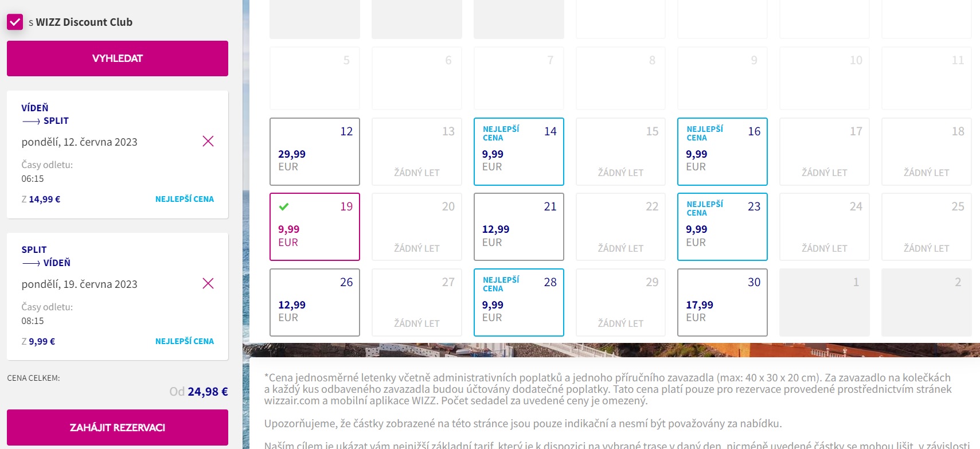
Task: Click the Split to Vídeň route arrow
Action: point(31,263)
